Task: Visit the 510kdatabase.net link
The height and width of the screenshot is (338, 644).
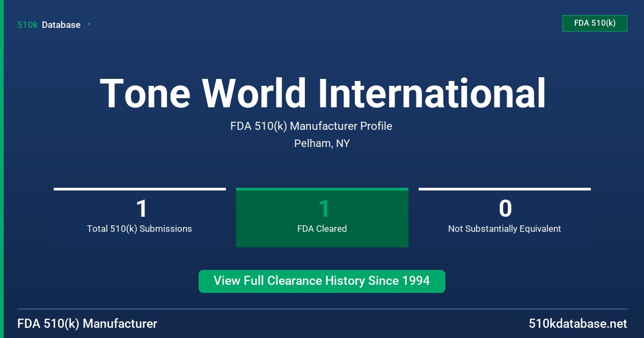Action: [x=578, y=324]
